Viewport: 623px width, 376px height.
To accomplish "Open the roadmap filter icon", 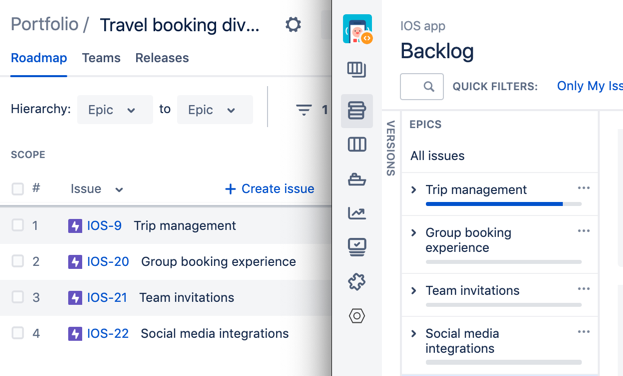I will (304, 109).
